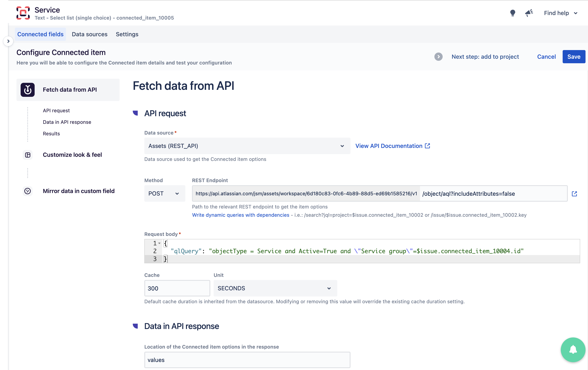Click the Customize look & feel icon
This screenshot has height=370, width=588.
click(x=28, y=154)
